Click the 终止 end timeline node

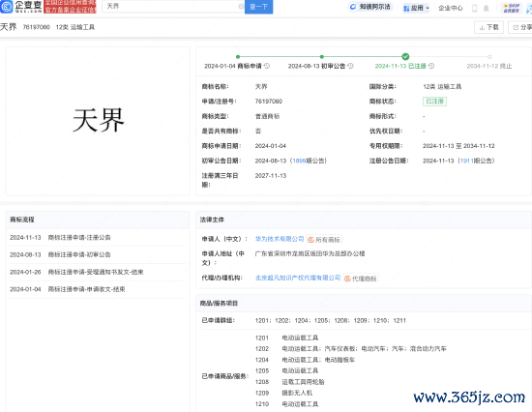489,57
